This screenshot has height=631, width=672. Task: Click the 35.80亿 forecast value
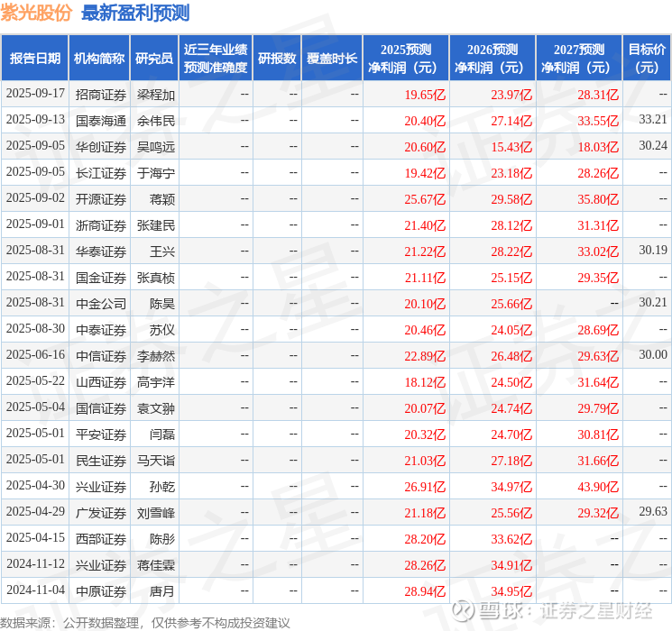[x=598, y=199]
